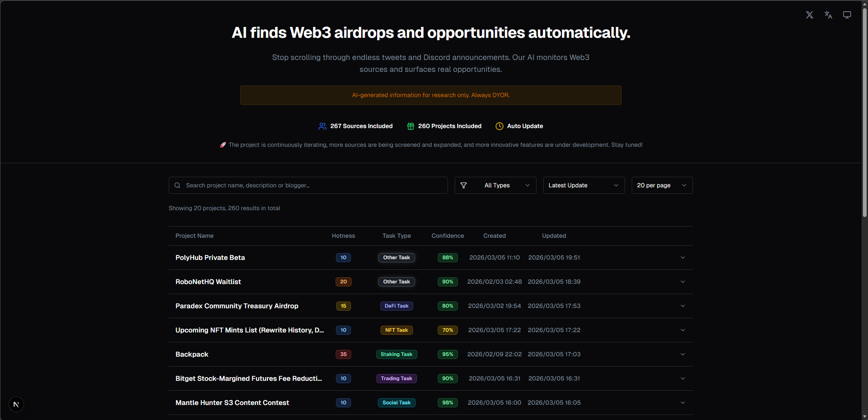Select the circular N logo at bottom-left
Viewport: 868px width, 420px height.
[16, 404]
